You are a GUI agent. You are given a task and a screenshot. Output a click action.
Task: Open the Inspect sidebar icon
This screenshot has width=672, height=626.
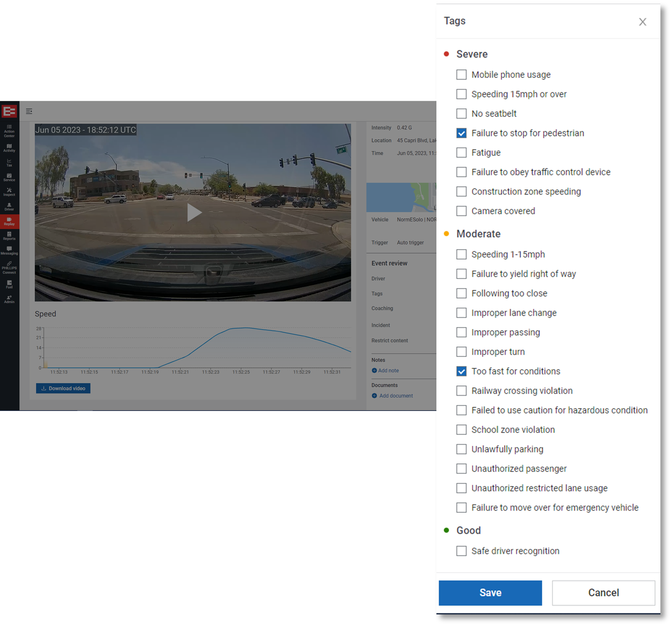pyautogui.click(x=9, y=192)
